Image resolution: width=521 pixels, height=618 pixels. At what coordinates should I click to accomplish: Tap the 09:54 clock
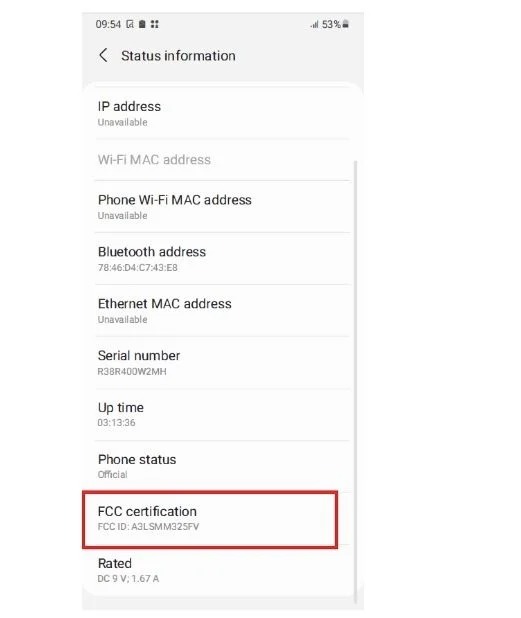click(x=108, y=24)
